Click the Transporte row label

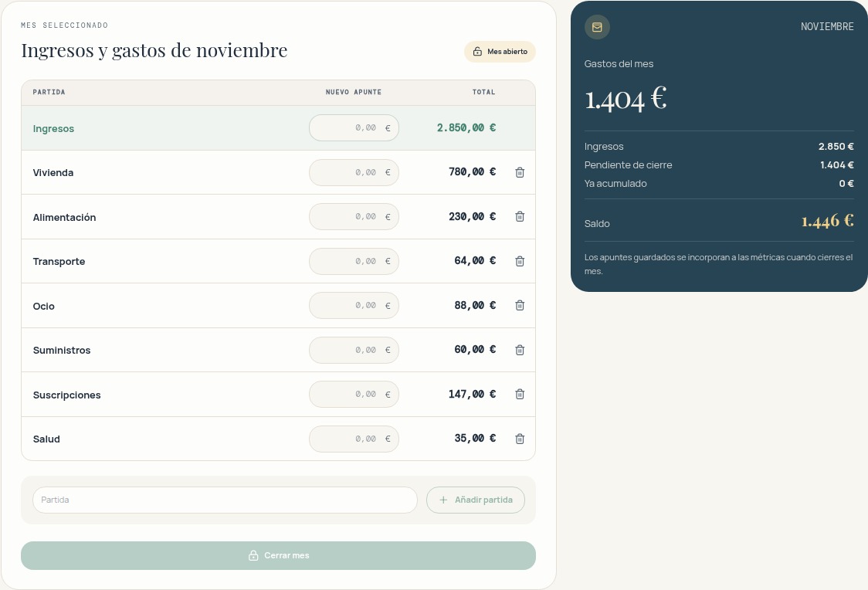coord(59,261)
